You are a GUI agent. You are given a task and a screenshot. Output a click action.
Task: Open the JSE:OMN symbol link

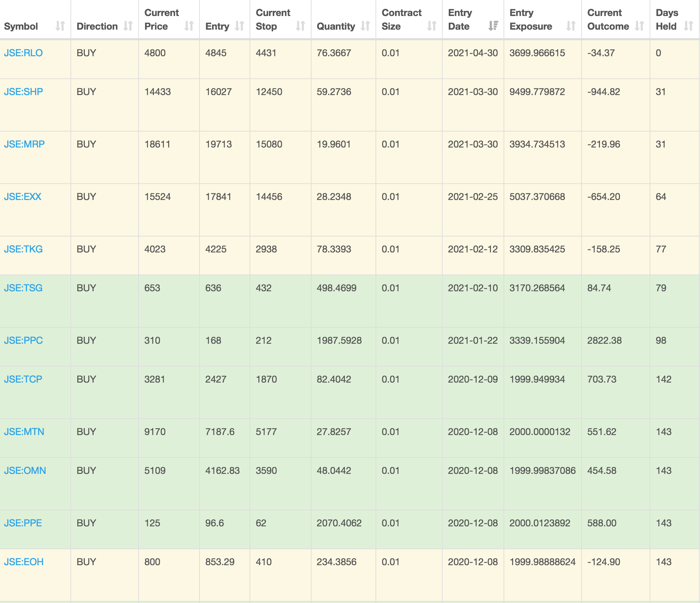[25, 470]
